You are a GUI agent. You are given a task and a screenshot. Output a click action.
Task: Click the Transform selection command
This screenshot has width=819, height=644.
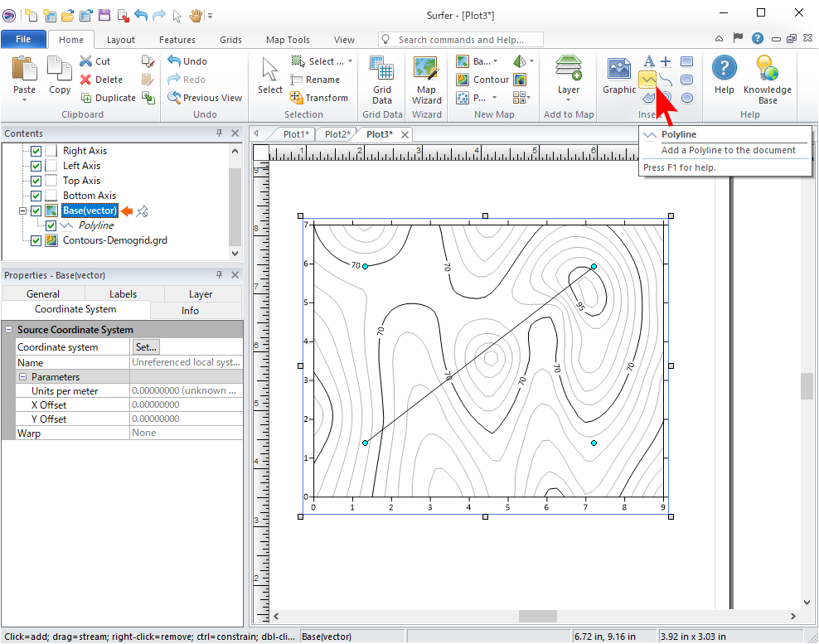point(319,98)
